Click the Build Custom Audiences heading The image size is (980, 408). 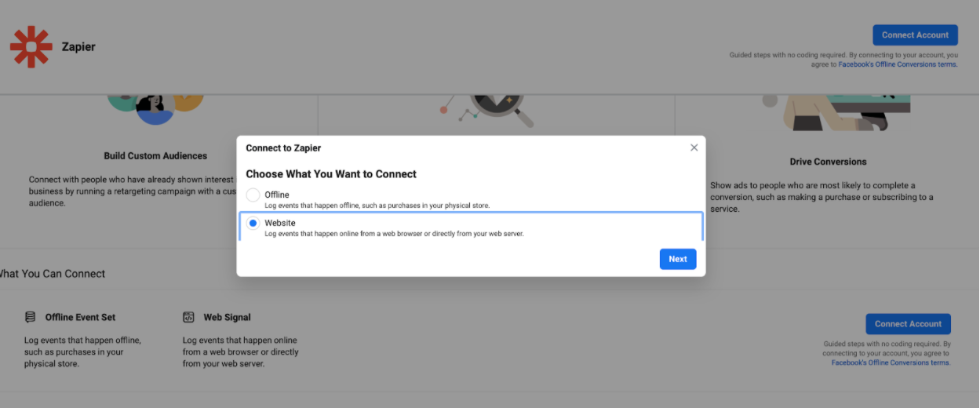155,155
